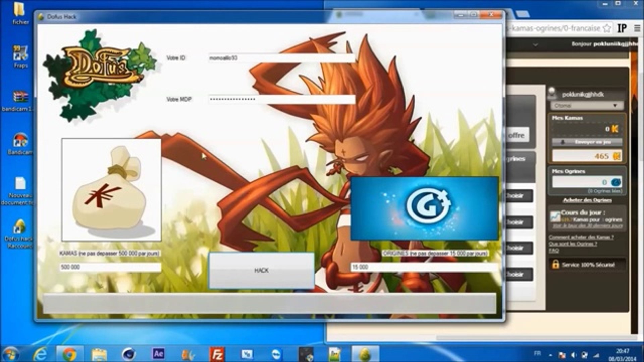
Task: Show hidden system tray icons
Action: point(550,355)
